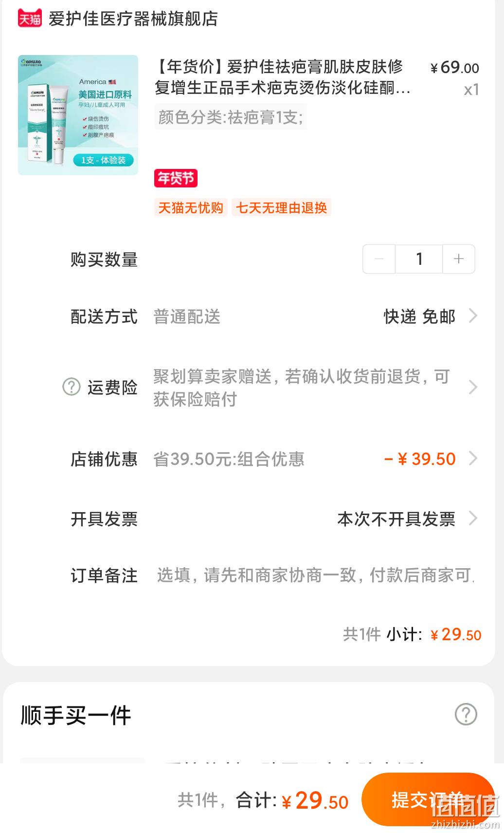Select the -¥39.50 store discount amount
The width and height of the screenshot is (504, 833).
tap(420, 459)
